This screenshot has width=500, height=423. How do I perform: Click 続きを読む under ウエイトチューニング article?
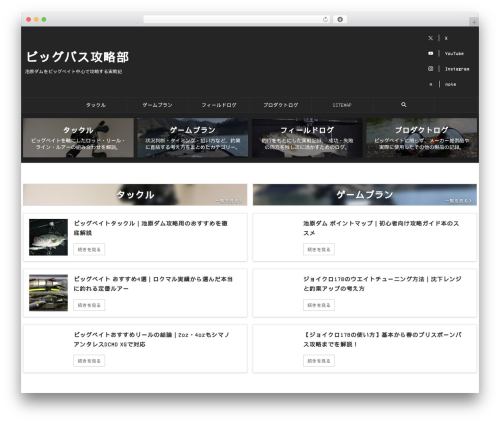click(319, 305)
